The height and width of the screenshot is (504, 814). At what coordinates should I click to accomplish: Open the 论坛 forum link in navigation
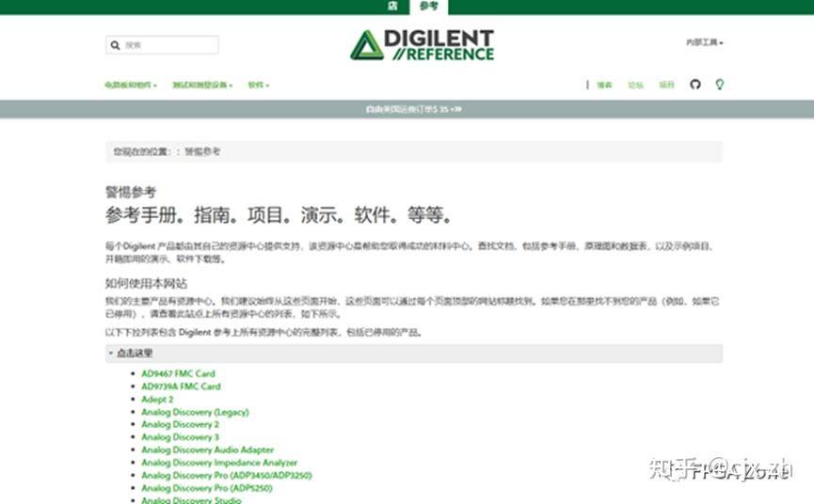[635, 85]
